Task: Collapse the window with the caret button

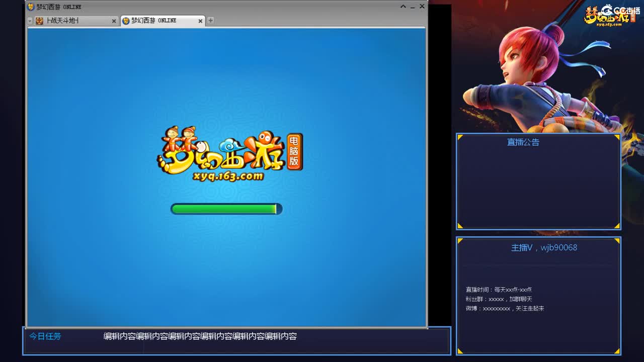Action: pos(403,7)
